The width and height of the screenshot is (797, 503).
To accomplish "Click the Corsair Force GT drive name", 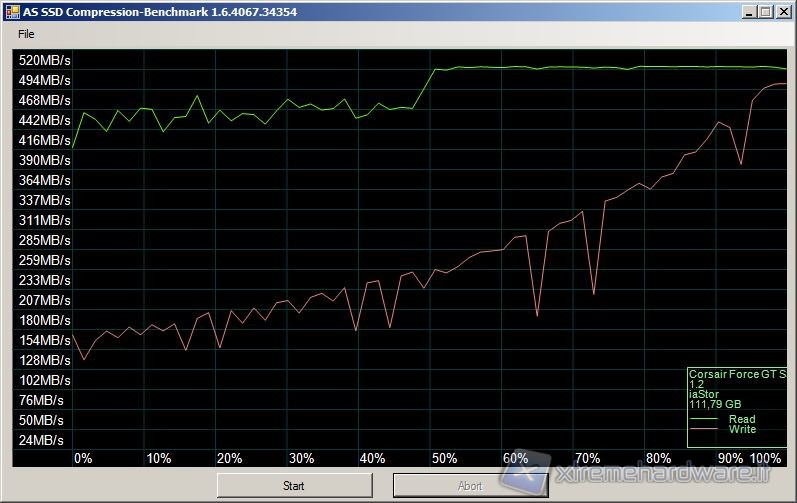I will 737,374.
